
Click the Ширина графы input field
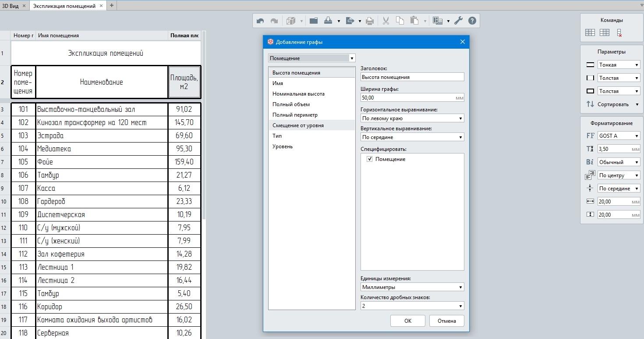(x=407, y=98)
